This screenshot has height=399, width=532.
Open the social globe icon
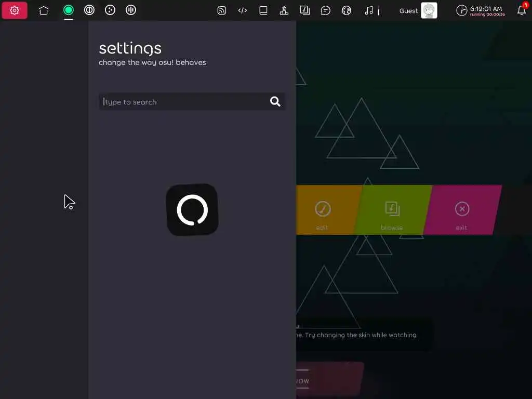(x=346, y=10)
